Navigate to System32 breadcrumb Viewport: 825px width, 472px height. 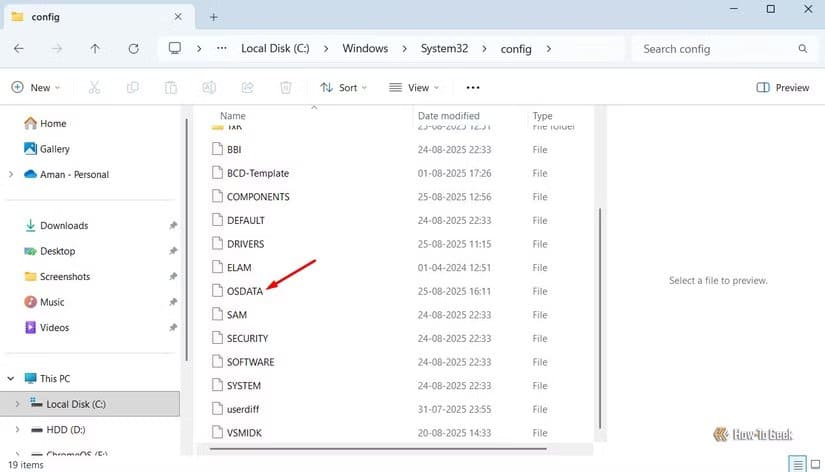click(x=444, y=48)
